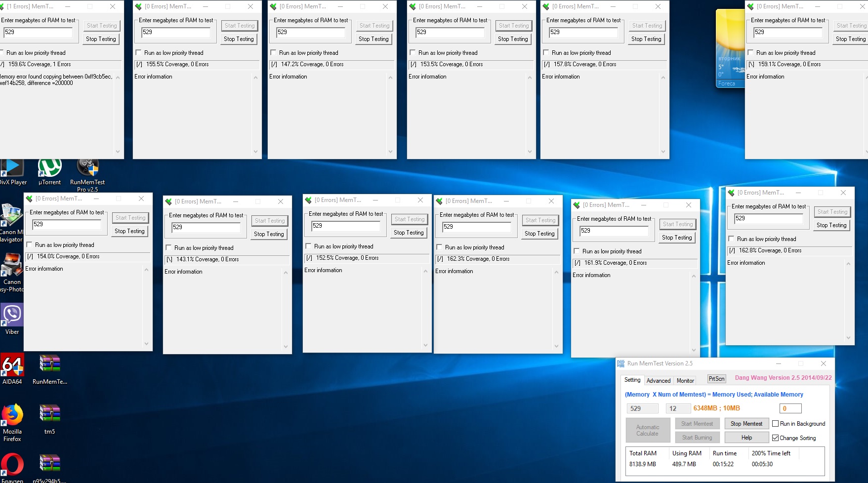Enable low priority thread in 143.1% Coverage window
Image resolution: width=868 pixels, height=483 pixels.
[x=168, y=248]
